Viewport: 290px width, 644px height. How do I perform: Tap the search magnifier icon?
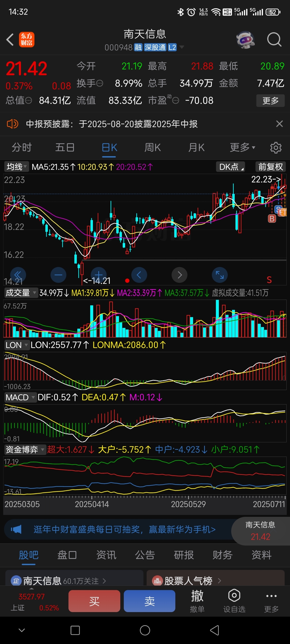274,40
